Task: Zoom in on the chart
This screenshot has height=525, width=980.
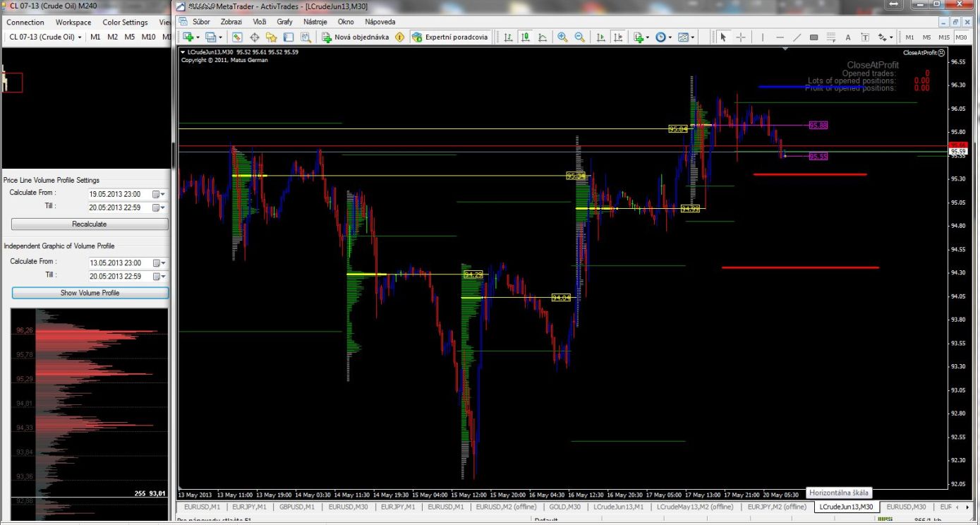Action: [562, 37]
